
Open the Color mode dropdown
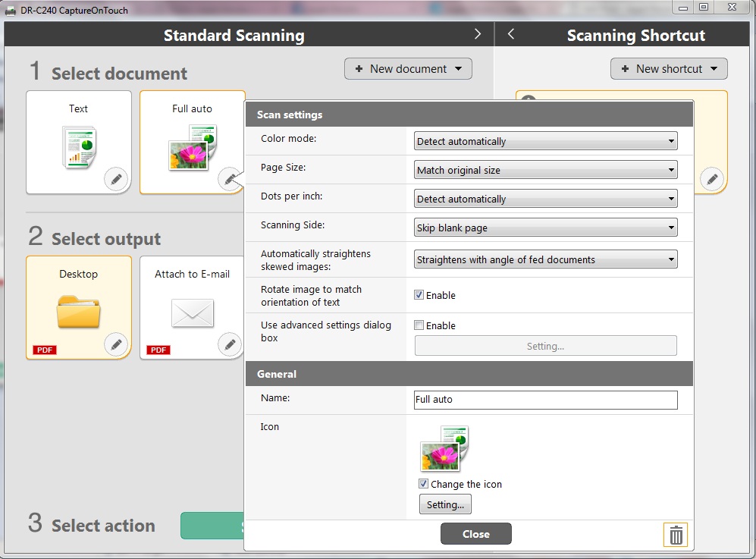545,141
